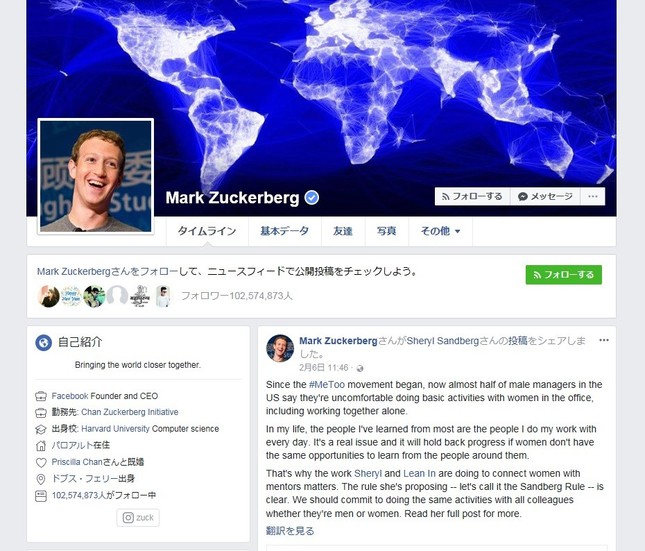Viewport: 645px width, 551px height.
Task: Click the globe icon next to 自己紹介
Action: tap(44, 342)
